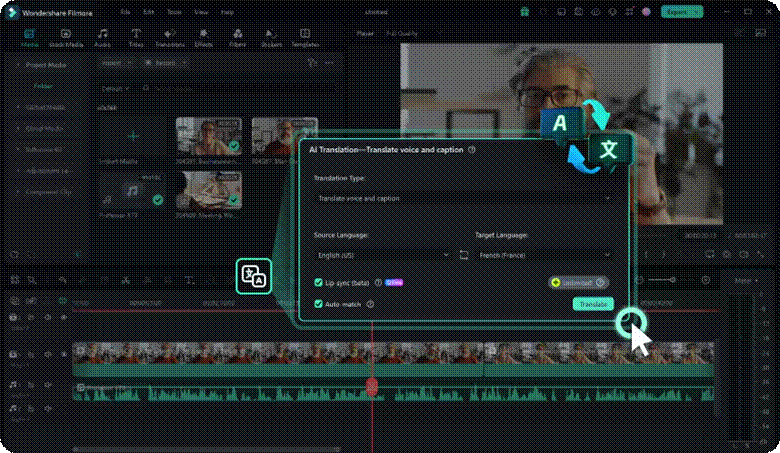
Task: Click the swap languages icon
Action: [x=464, y=255]
